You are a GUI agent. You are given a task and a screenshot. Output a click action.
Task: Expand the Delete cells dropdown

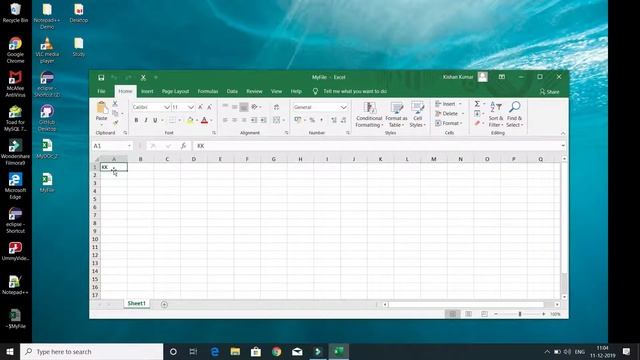(x=462, y=113)
